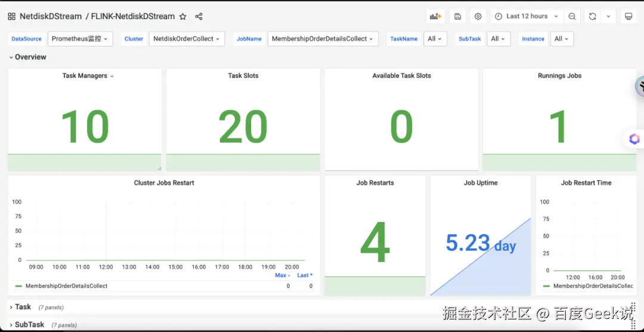Screen dimensions: 644x332
Task: Click the Available Task Slots panel title
Action: (x=402, y=76)
